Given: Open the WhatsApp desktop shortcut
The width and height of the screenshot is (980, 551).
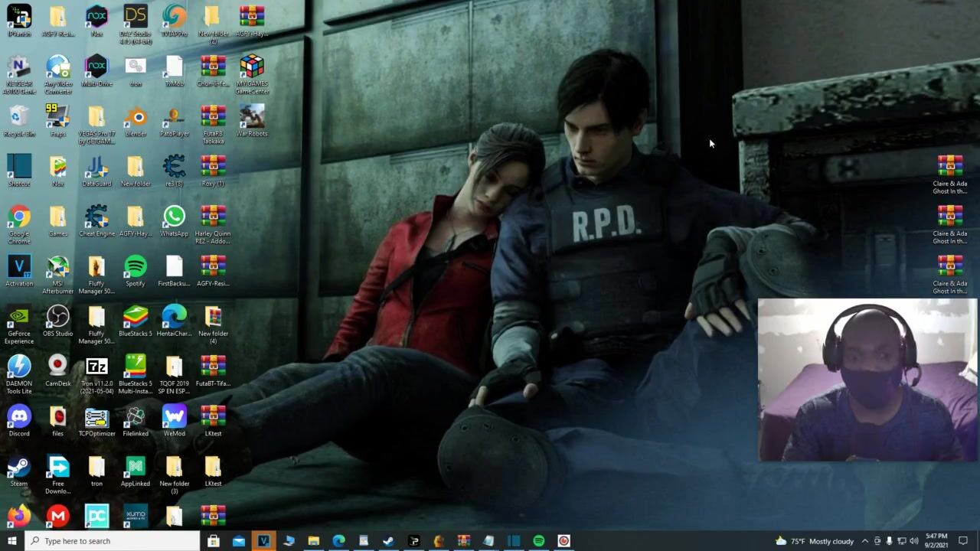Looking at the screenshot, I should [174, 217].
